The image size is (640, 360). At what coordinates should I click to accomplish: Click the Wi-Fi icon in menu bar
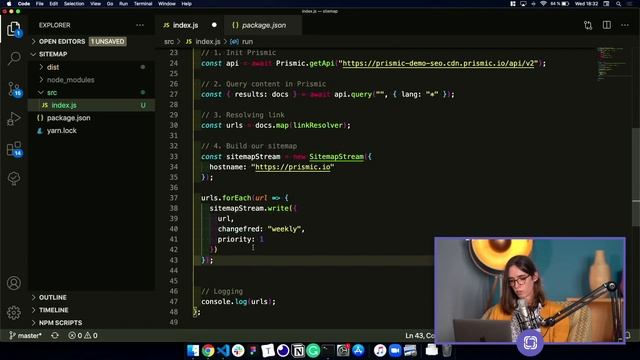(x=543, y=4)
